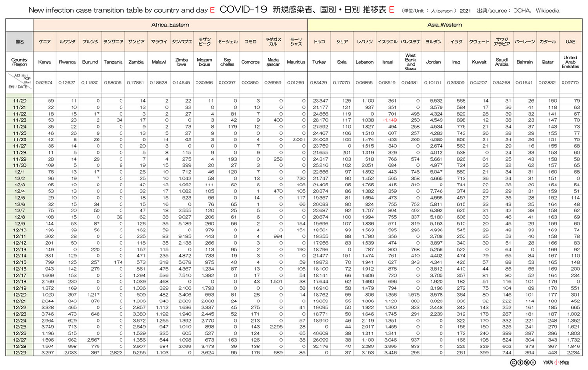Select the "Kenya" column header
Screen dimensions: 588x370
click(45, 63)
